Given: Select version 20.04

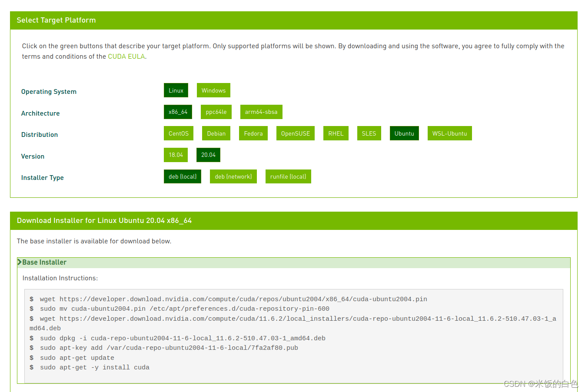Looking at the screenshot, I should [x=208, y=155].
